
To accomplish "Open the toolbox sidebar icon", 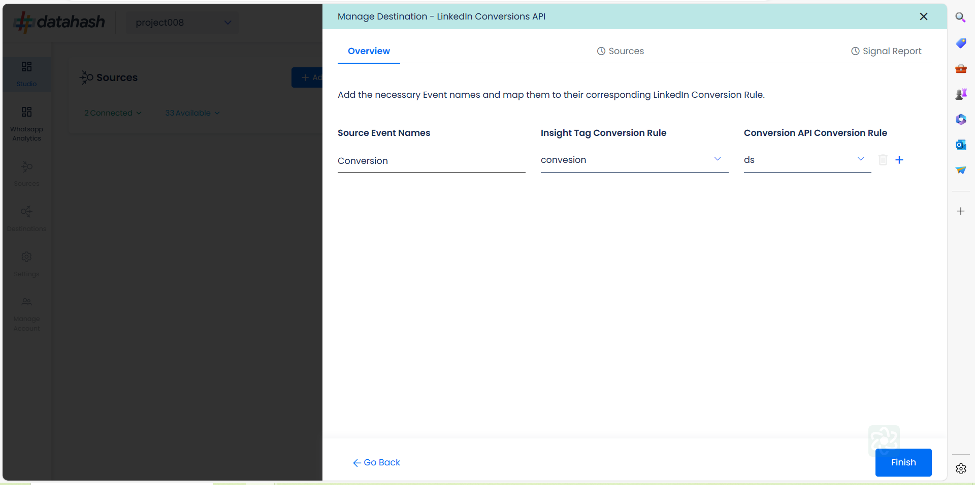I will pyautogui.click(x=961, y=69).
